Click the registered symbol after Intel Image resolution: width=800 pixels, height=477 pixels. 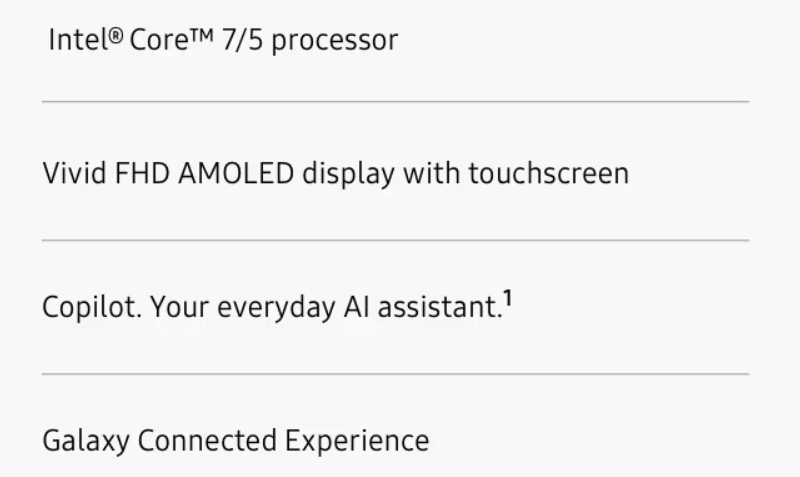point(116,35)
